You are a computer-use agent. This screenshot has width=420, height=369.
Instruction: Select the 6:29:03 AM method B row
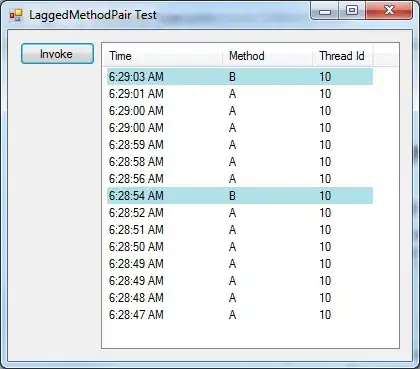click(x=240, y=77)
